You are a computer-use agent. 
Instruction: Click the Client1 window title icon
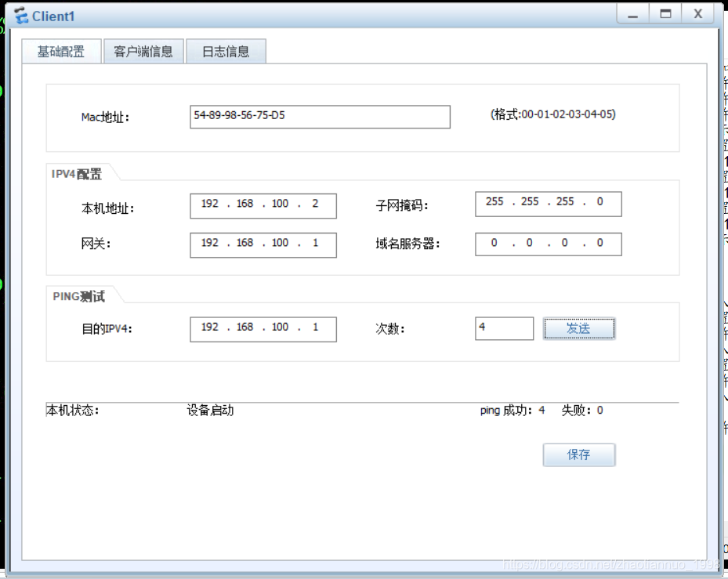point(21,16)
